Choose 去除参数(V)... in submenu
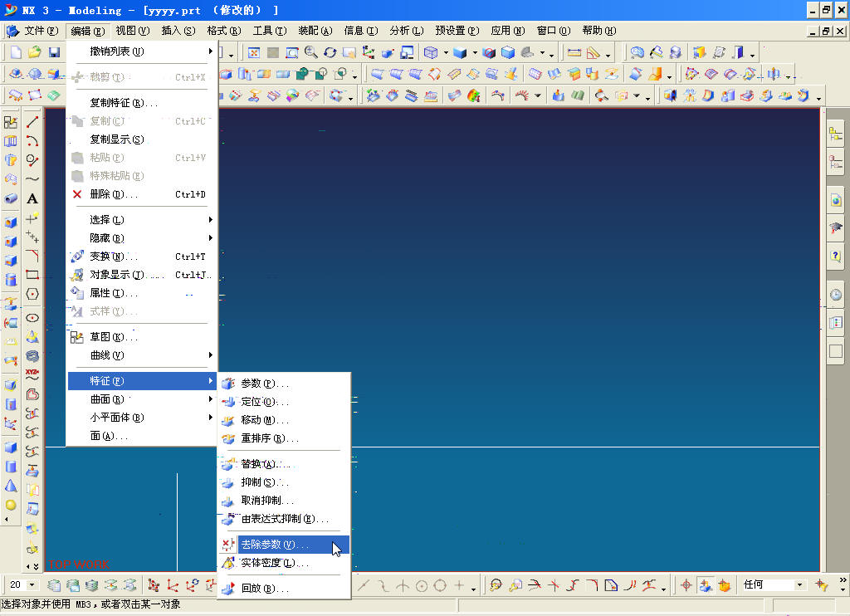This screenshot has width=850, height=616. (284, 545)
